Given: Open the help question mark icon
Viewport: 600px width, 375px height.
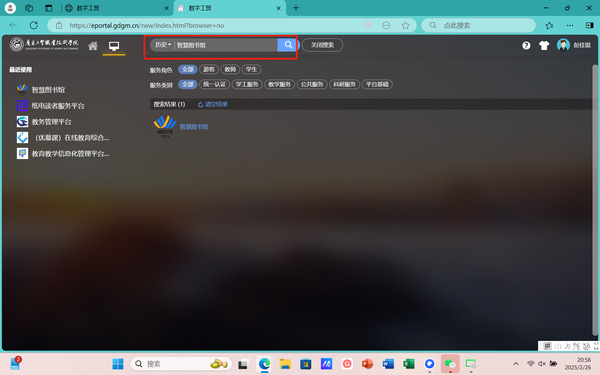Looking at the screenshot, I should [526, 46].
